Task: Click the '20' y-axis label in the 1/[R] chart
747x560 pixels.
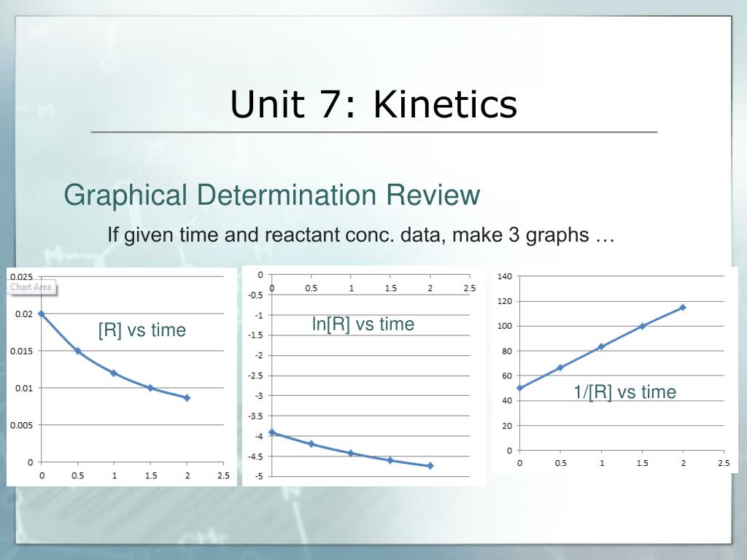Action: click(x=508, y=426)
